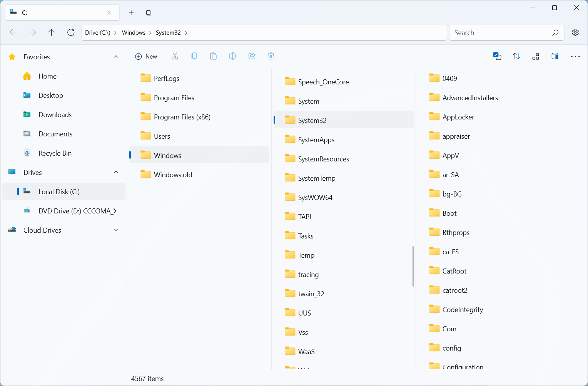Click the Share icon in toolbar
This screenshot has height=386, width=588.
(x=252, y=56)
